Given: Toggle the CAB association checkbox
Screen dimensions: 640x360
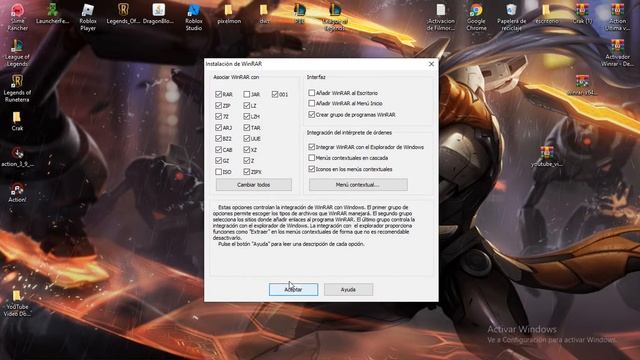Looking at the screenshot, I should 218,149.
